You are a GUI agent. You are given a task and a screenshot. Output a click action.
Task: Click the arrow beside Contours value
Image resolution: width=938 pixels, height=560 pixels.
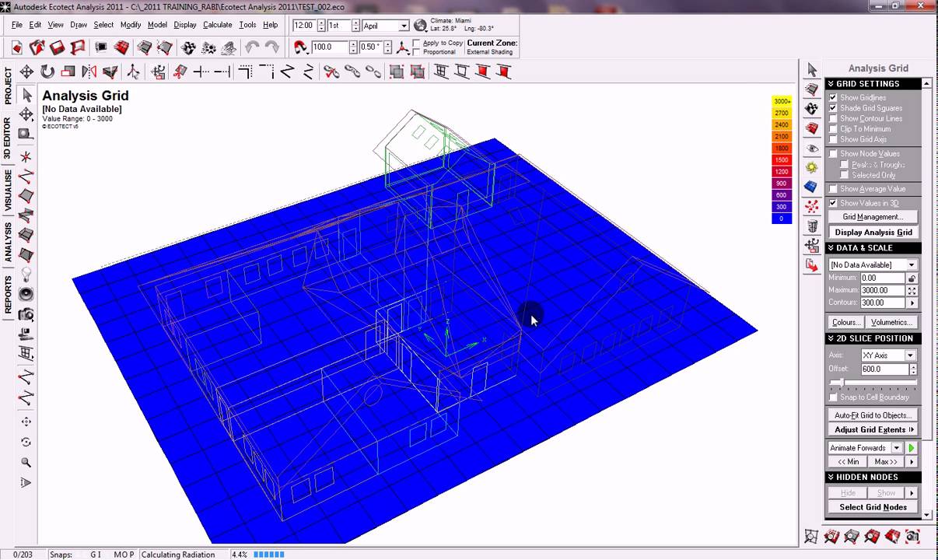912,303
